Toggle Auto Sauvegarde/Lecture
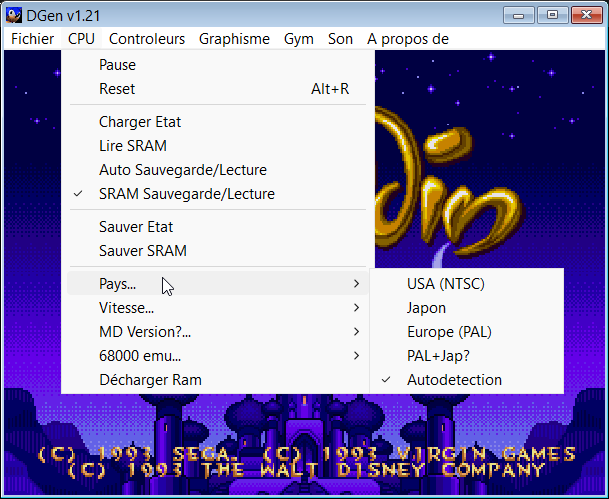 click(218, 170)
